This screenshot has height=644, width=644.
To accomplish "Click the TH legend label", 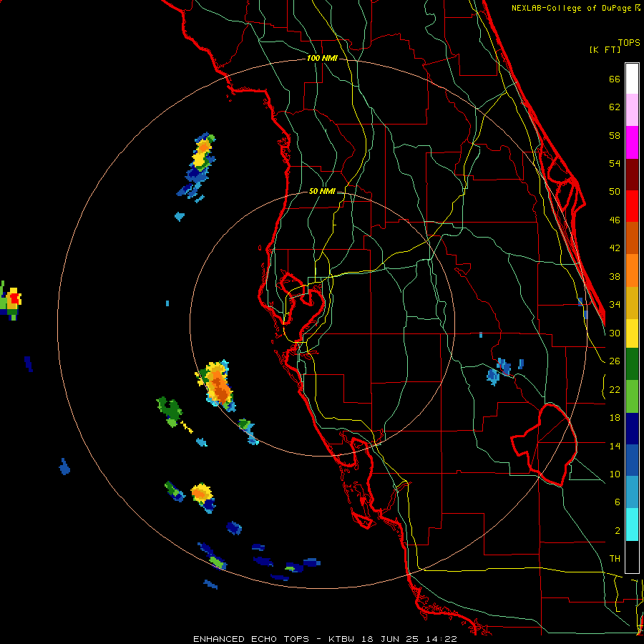I will click(615, 559).
